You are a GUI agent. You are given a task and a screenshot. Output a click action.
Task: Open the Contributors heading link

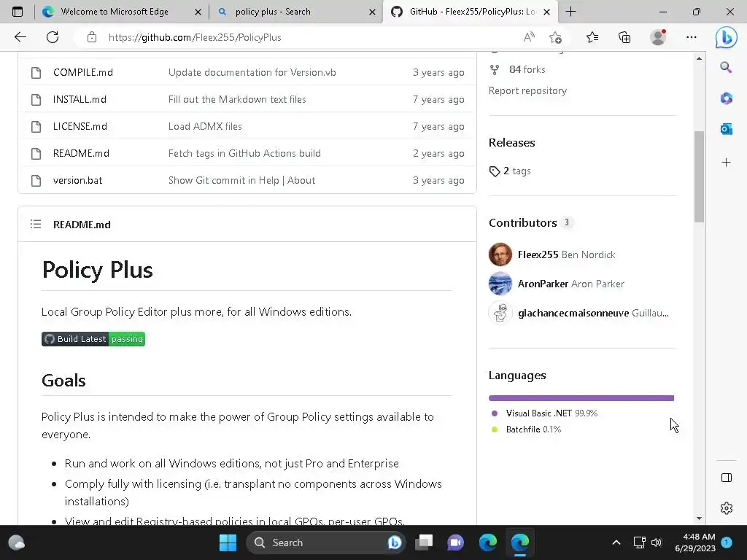point(522,222)
